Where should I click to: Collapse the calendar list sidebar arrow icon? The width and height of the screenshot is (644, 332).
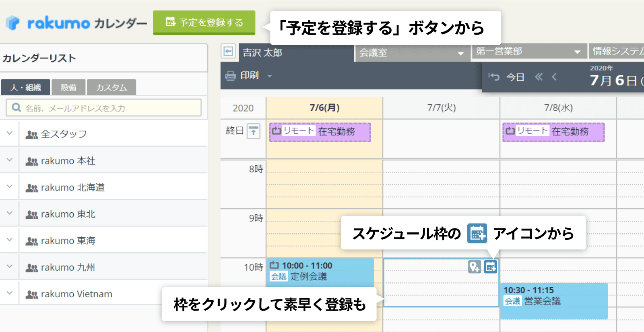[228, 51]
